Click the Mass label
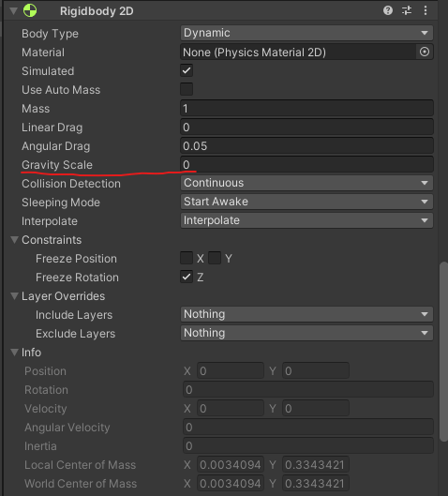Viewport: 448px width, 496px height. [x=36, y=109]
